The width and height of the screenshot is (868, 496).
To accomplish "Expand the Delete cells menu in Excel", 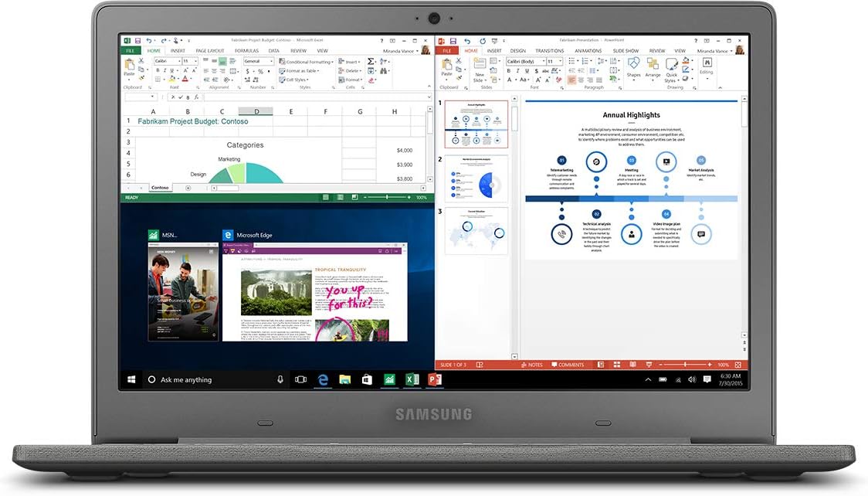I will tap(351, 71).
